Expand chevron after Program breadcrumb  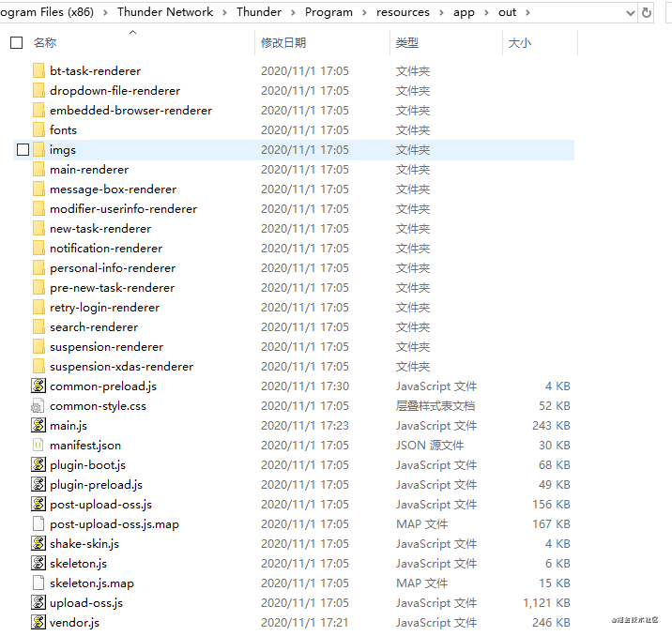(x=364, y=13)
